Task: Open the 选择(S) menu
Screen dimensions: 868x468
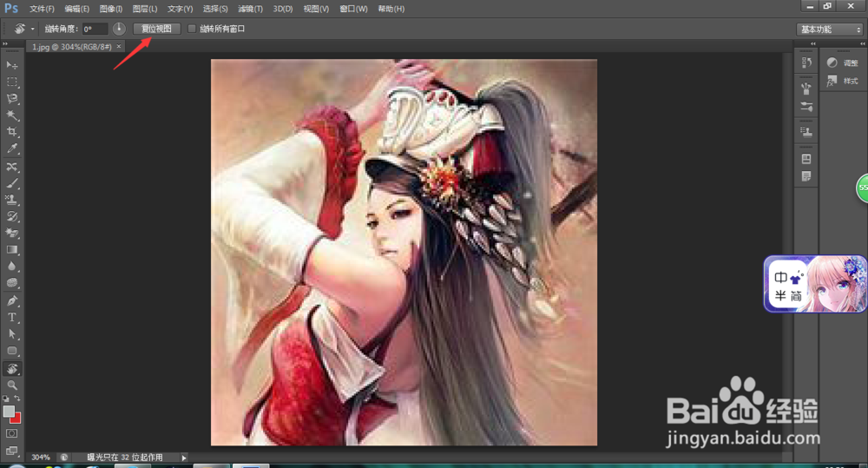Action: click(x=215, y=9)
